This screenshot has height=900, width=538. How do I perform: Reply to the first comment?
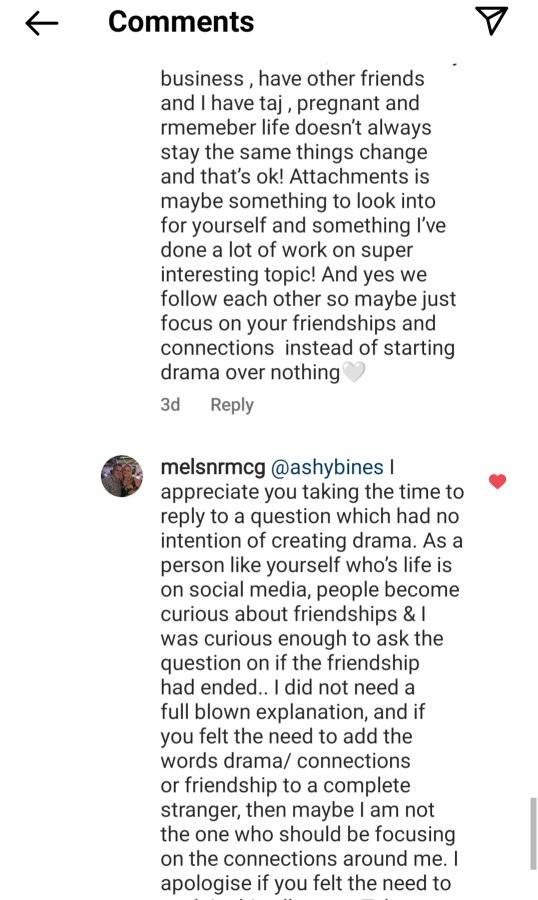[232, 405]
